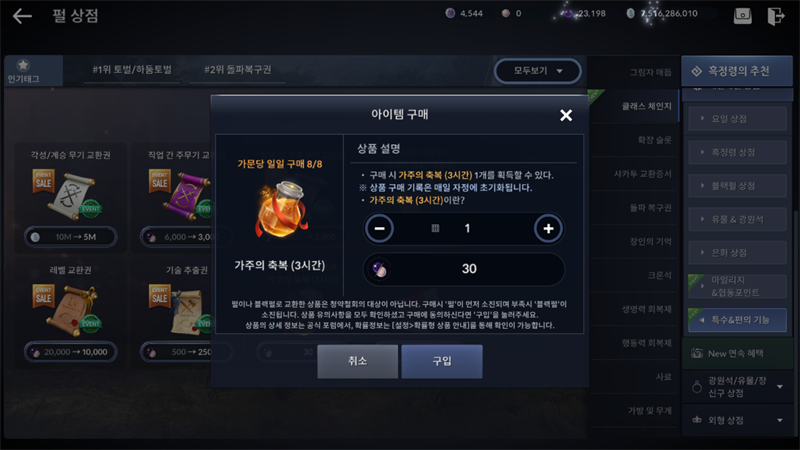The image size is (800, 450).
Task: Click the 구입 purchase button
Action: pos(442,361)
